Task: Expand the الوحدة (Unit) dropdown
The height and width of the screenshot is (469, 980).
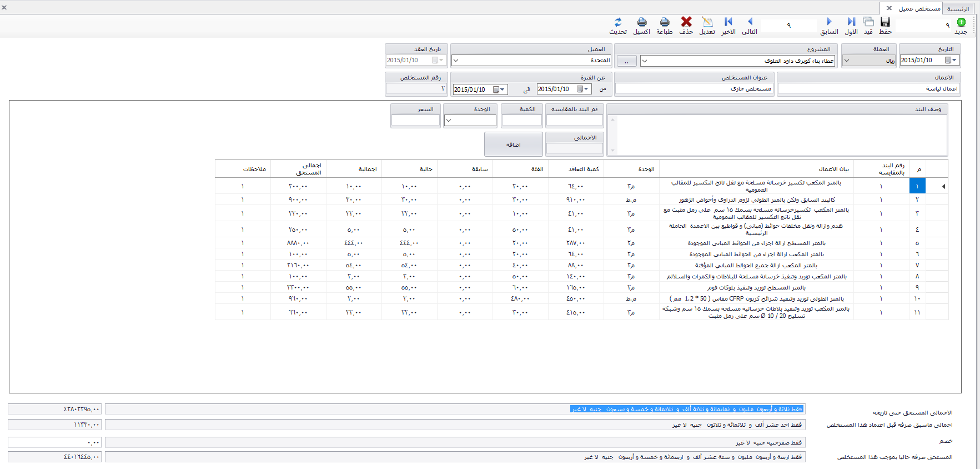Action: (x=449, y=121)
